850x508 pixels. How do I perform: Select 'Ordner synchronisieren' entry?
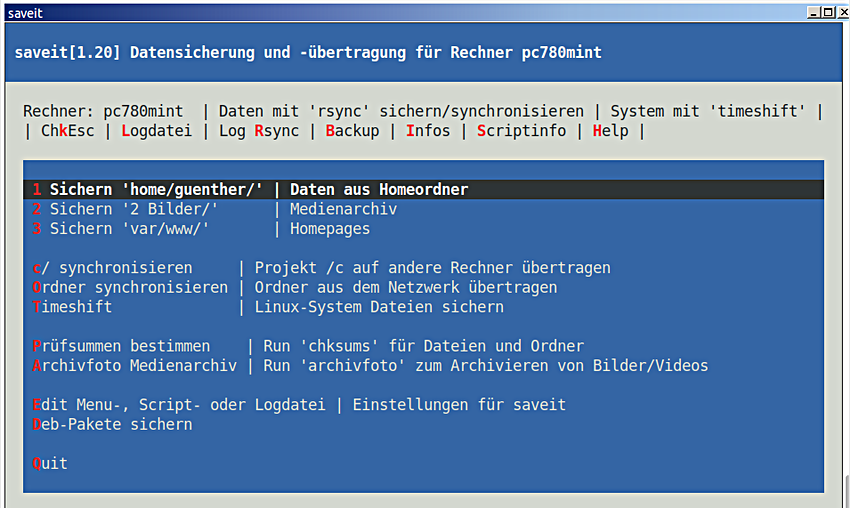130,288
